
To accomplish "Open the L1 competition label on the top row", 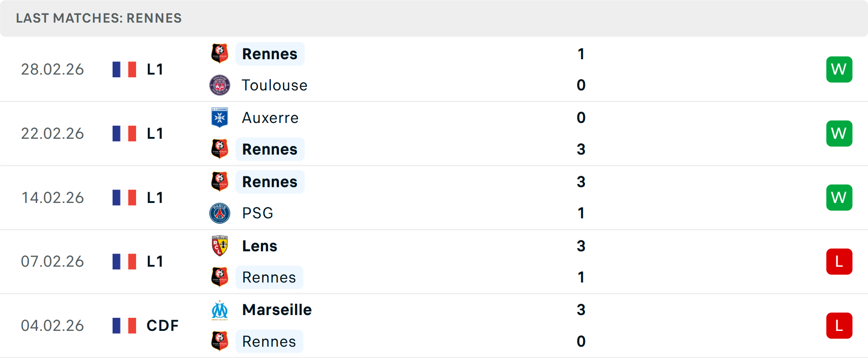I will click(x=155, y=69).
